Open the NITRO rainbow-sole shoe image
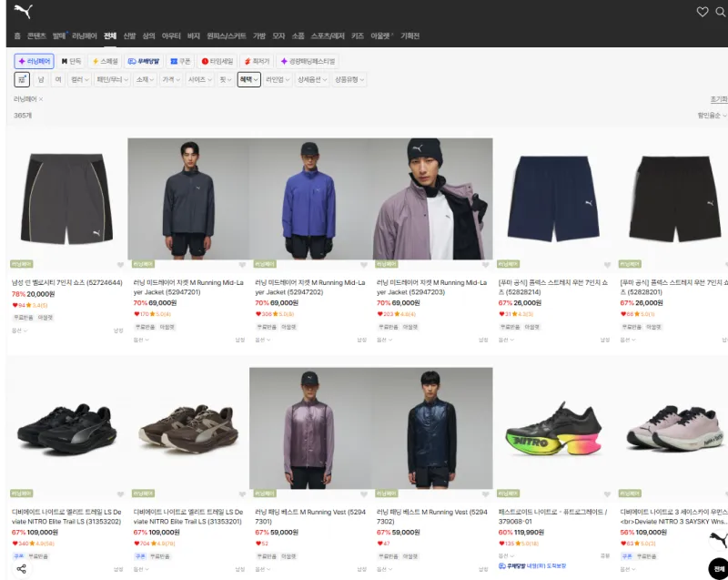This screenshot has width=728, height=580. point(553,428)
